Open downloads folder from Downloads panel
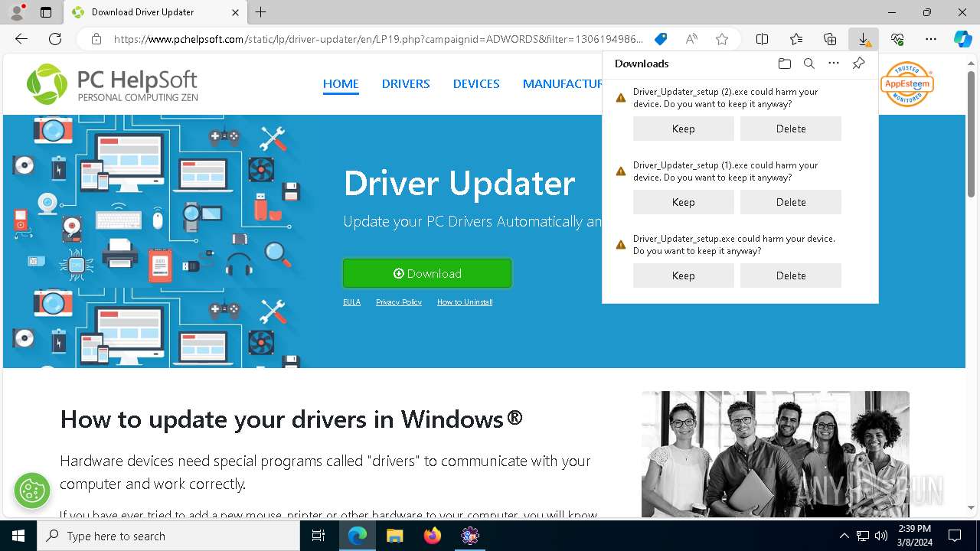This screenshot has width=980, height=551. point(784,64)
